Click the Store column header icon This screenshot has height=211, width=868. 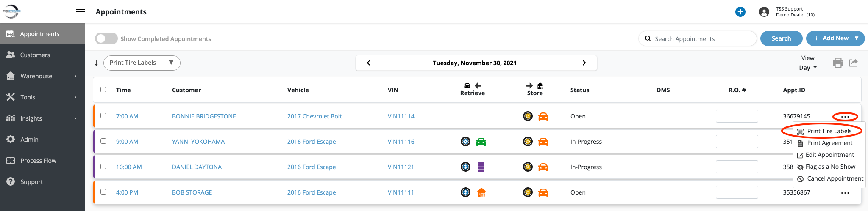point(534,85)
